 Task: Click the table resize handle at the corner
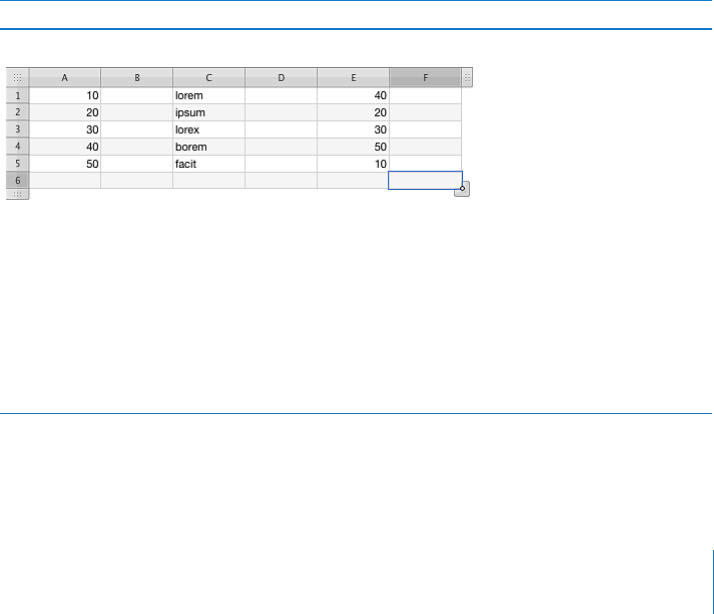click(x=463, y=190)
